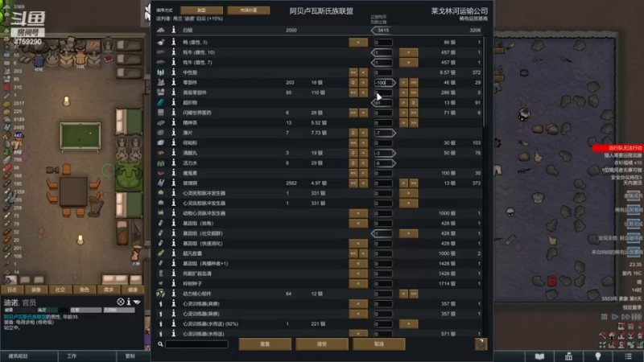This screenshot has height=362, width=644.
Task: Click the < buy arrow on the duck row
Action: coord(358,43)
